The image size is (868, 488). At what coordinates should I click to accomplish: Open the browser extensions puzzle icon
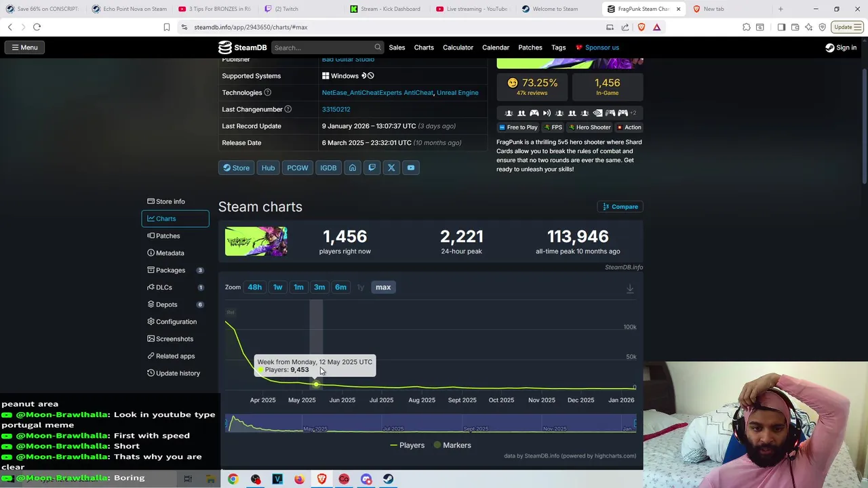pyautogui.click(x=747, y=27)
